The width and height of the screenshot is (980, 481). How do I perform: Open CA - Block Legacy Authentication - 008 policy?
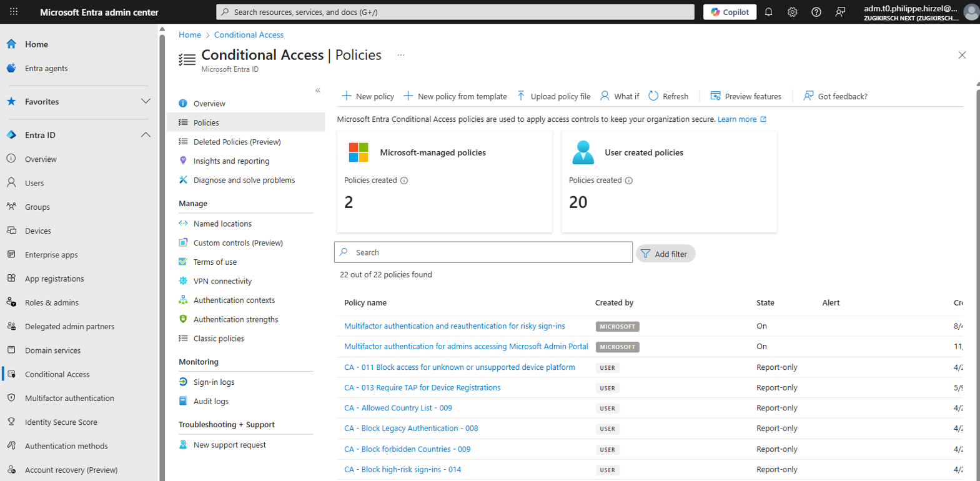(x=410, y=429)
